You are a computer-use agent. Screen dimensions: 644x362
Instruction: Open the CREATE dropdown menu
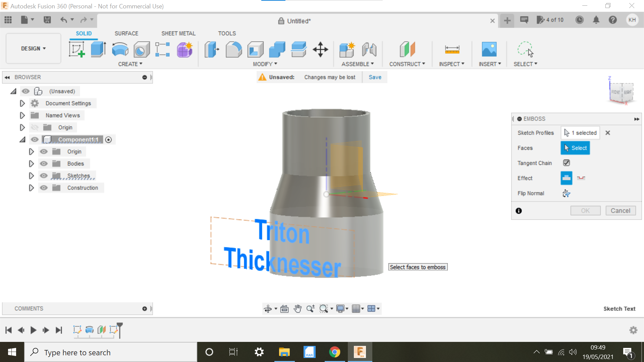tap(130, 64)
